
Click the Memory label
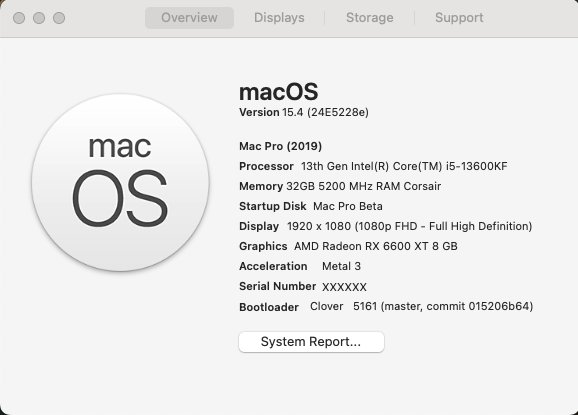click(x=261, y=186)
